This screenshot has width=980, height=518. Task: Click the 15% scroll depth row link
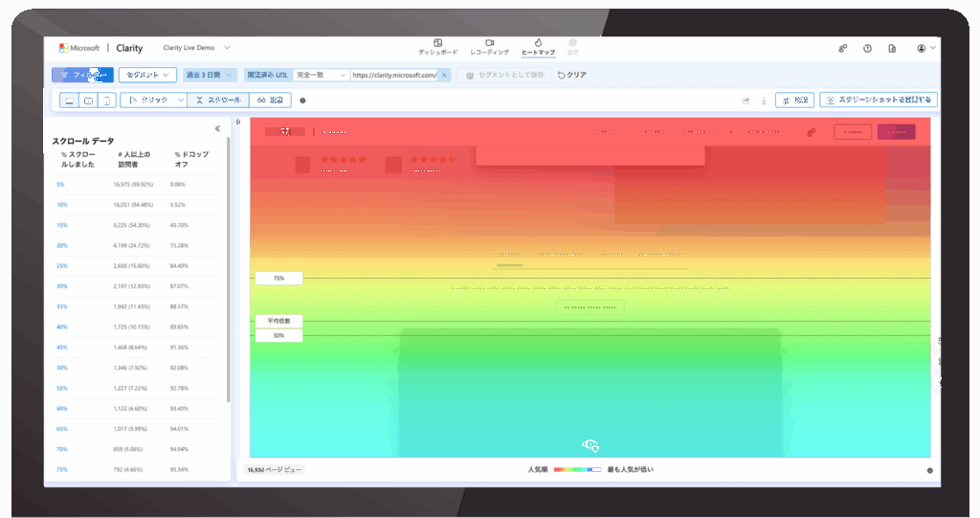pyautogui.click(x=62, y=225)
